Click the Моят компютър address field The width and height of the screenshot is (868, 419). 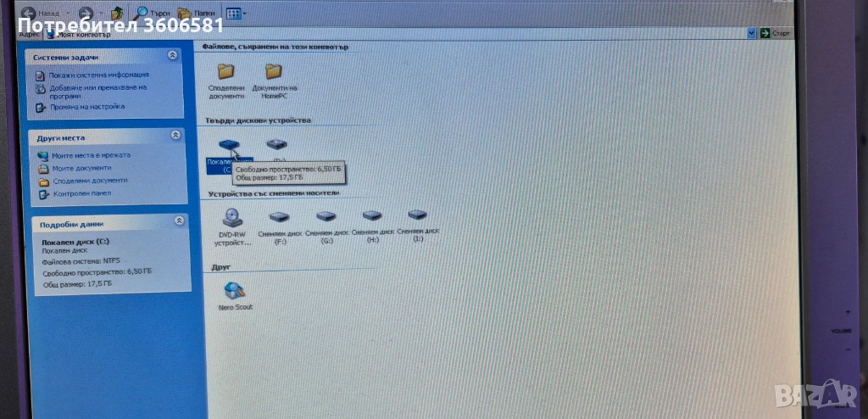[x=339, y=34]
